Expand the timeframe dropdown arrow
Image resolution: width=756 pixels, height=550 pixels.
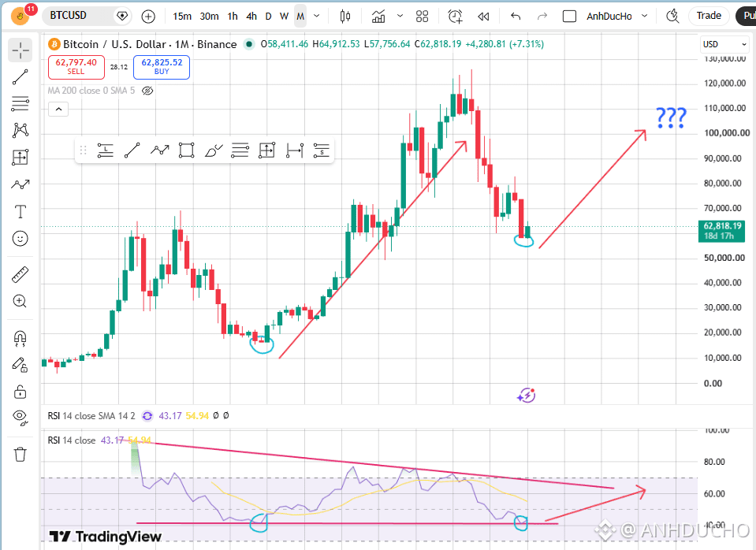317,17
